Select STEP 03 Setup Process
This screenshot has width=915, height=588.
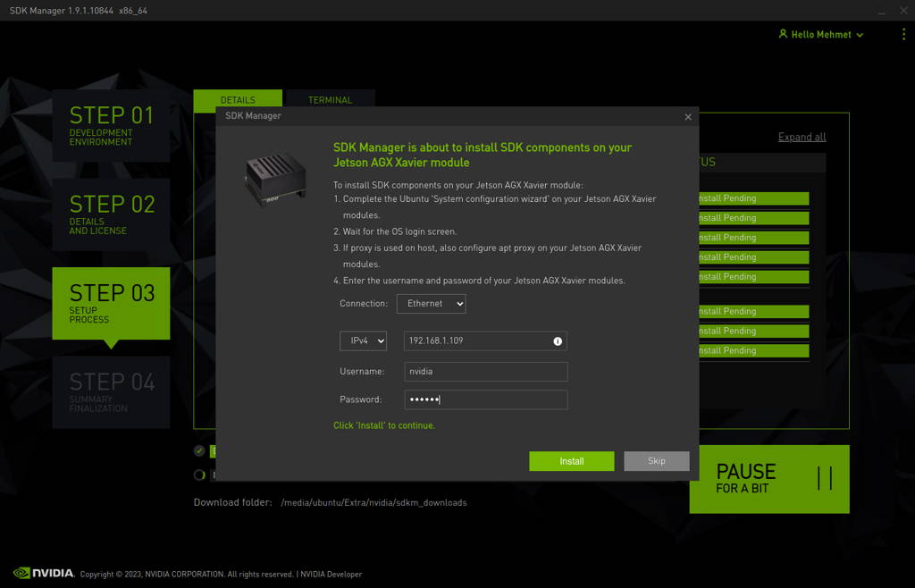[112, 303]
